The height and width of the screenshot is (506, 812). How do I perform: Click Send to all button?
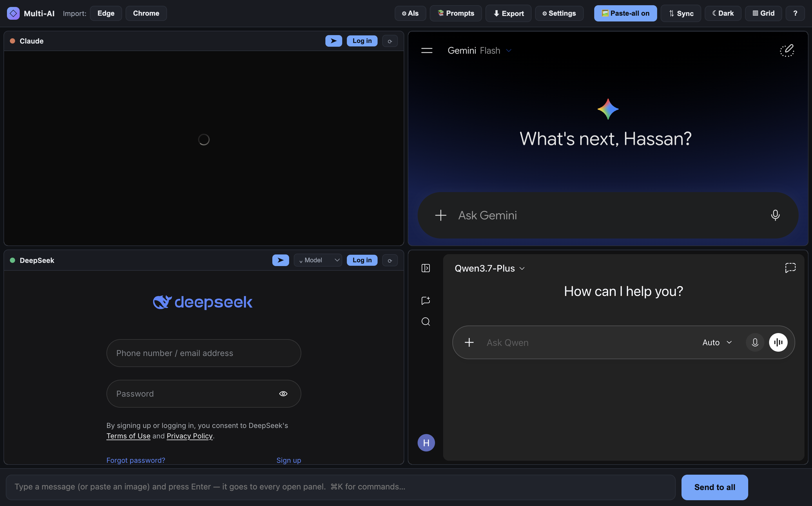(x=715, y=487)
